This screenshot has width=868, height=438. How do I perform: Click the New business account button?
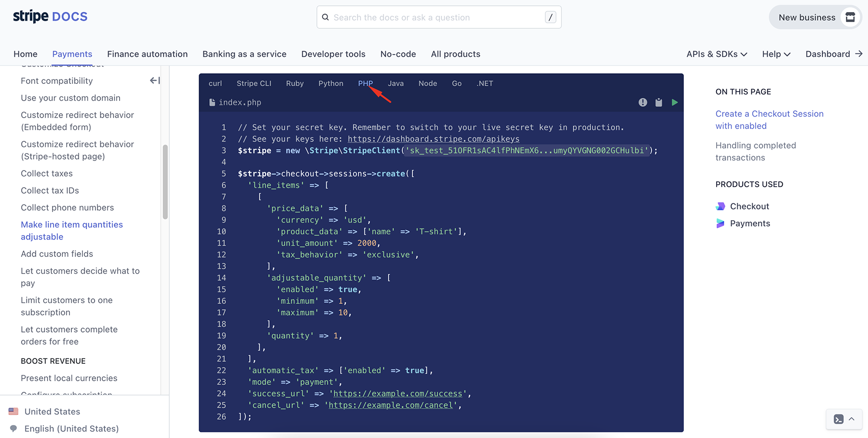click(815, 17)
